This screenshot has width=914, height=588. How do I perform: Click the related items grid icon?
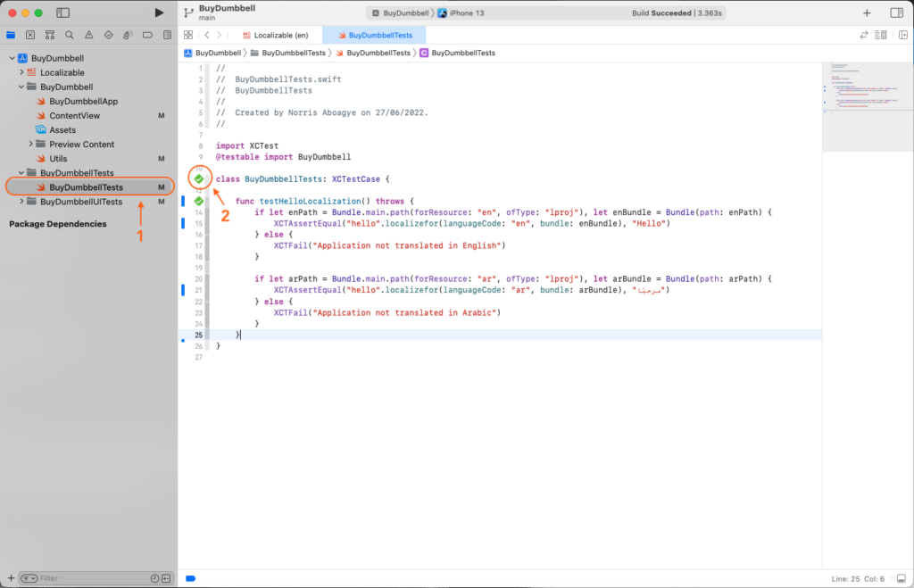(188, 35)
